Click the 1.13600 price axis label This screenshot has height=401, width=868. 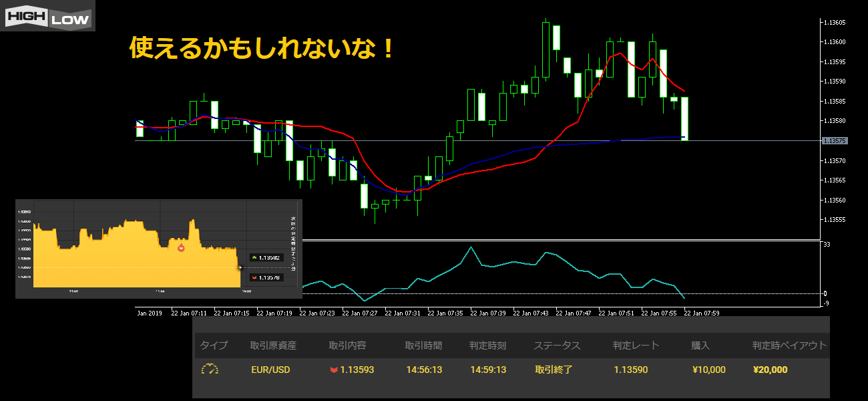pos(835,42)
